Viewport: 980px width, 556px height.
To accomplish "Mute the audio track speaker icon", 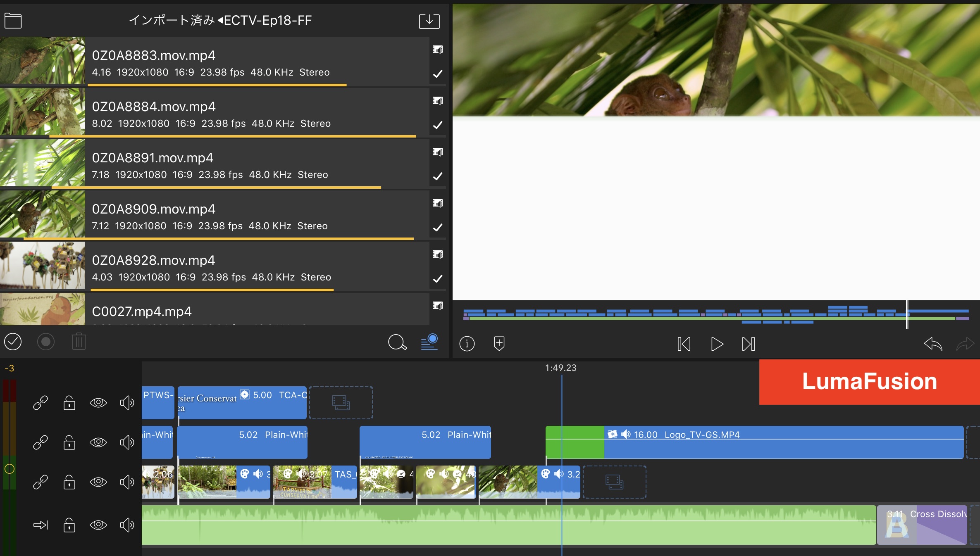I will (x=127, y=525).
